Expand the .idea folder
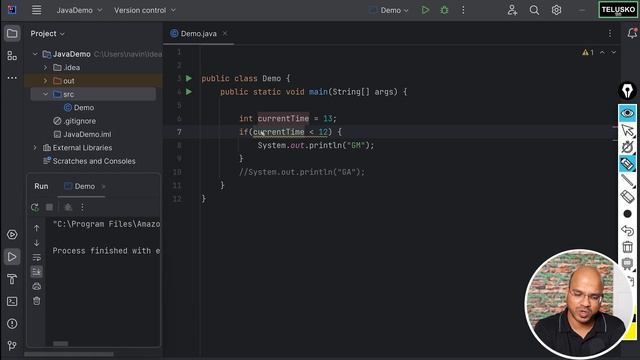Viewport: 640px width, 360px height. click(x=45, y=67)
